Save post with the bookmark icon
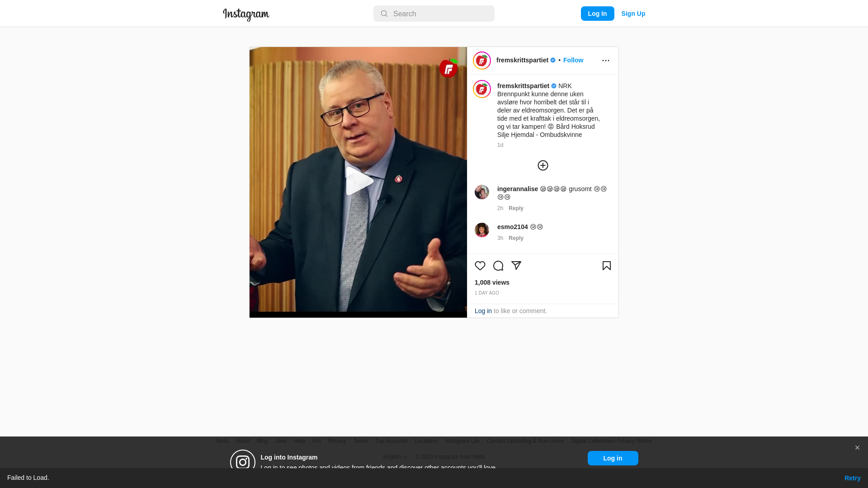The height and width of the screenshot is (488, 868). pyautogui.click(x=607, y=266)
